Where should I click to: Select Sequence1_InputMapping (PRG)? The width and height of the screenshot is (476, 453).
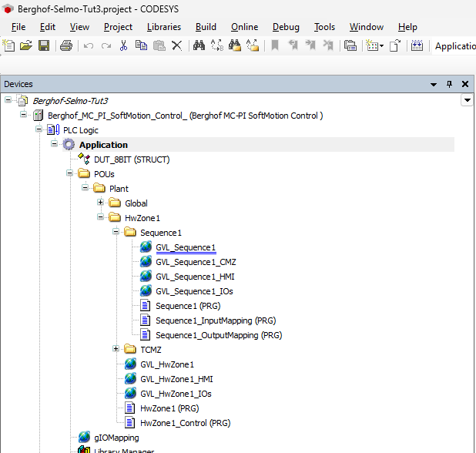pos(216,320)
